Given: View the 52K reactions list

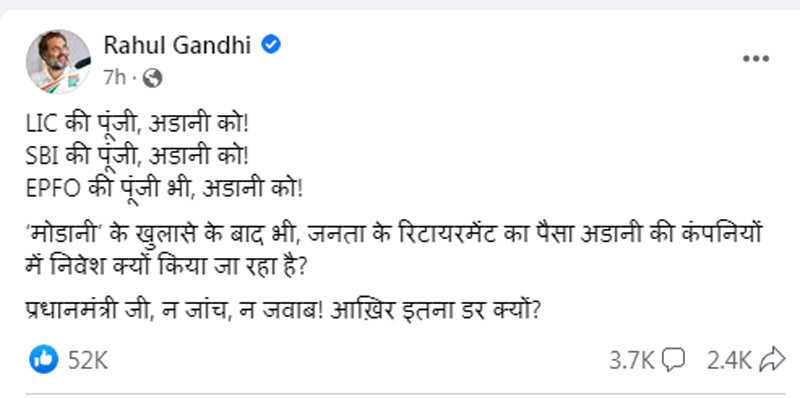Looking at the screenshot, I should pos(88,361).
